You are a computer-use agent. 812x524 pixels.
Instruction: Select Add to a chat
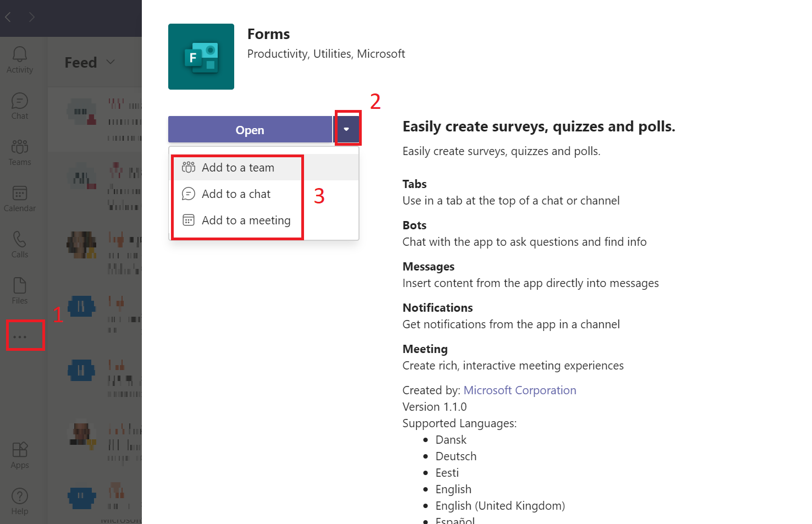[264, 194]
